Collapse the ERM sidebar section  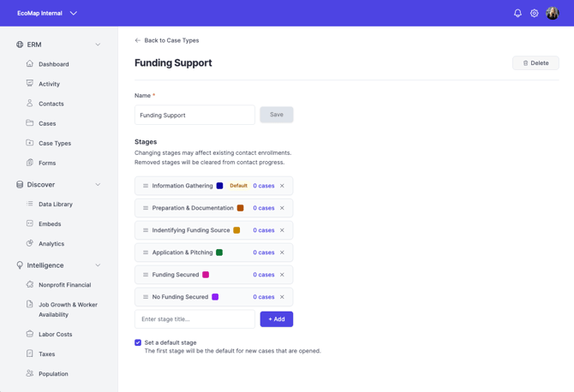[x=98, y=45]
